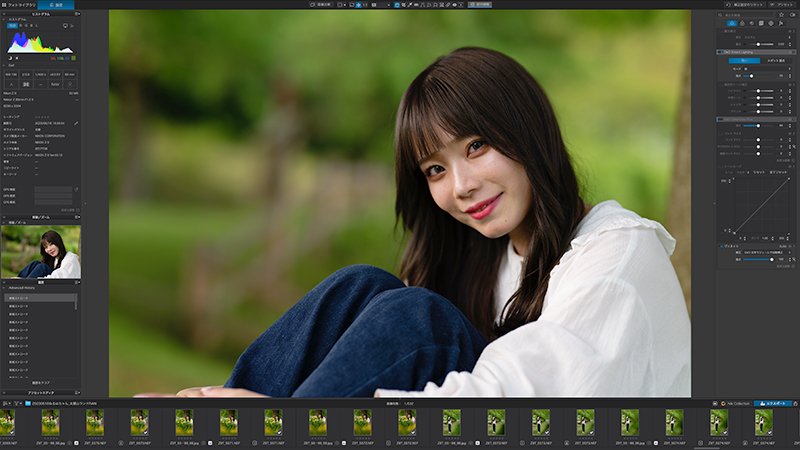Click the clear history button
Screen dimensions: 800x450
41,383
